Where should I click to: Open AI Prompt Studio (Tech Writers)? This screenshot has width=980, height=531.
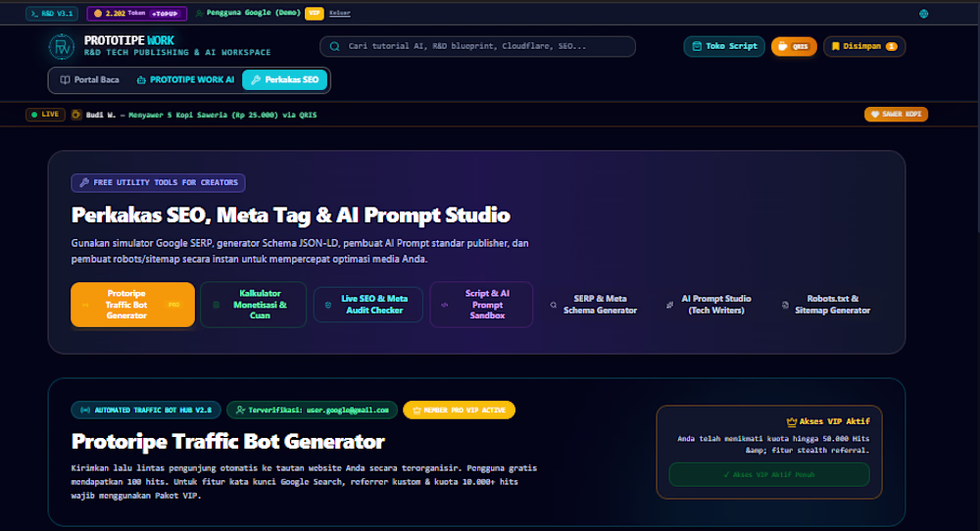coord(710,305)
